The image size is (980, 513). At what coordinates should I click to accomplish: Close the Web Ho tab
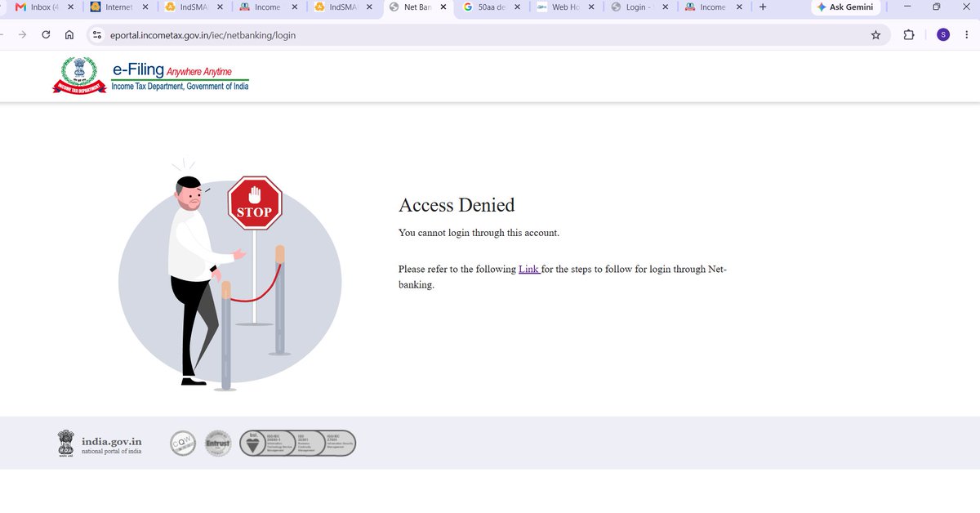click(x=591, y=7)
